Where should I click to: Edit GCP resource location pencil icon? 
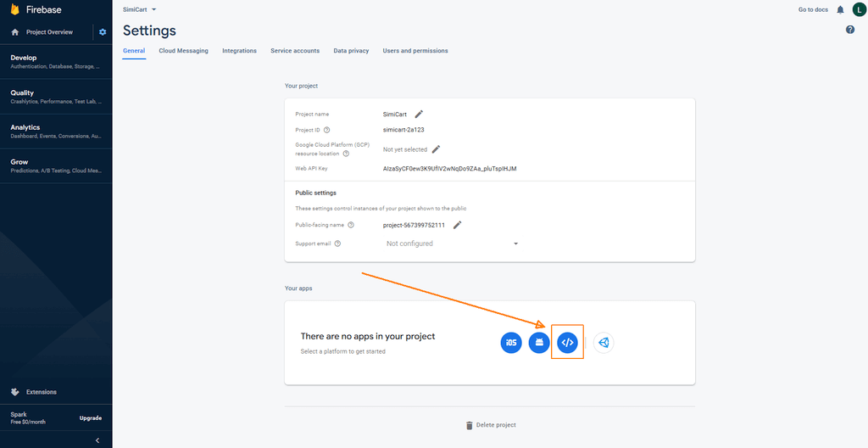pyautogui.click(x=437, y=149)
